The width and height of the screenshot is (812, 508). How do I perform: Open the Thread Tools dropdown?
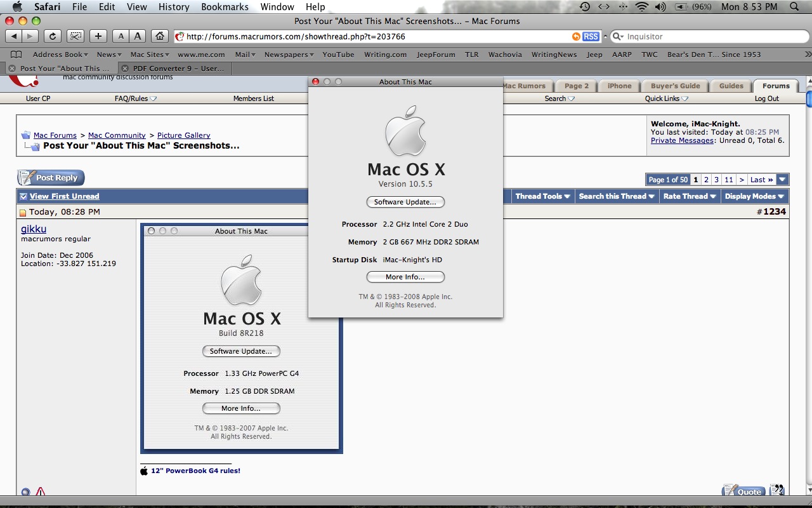(542, 196)
